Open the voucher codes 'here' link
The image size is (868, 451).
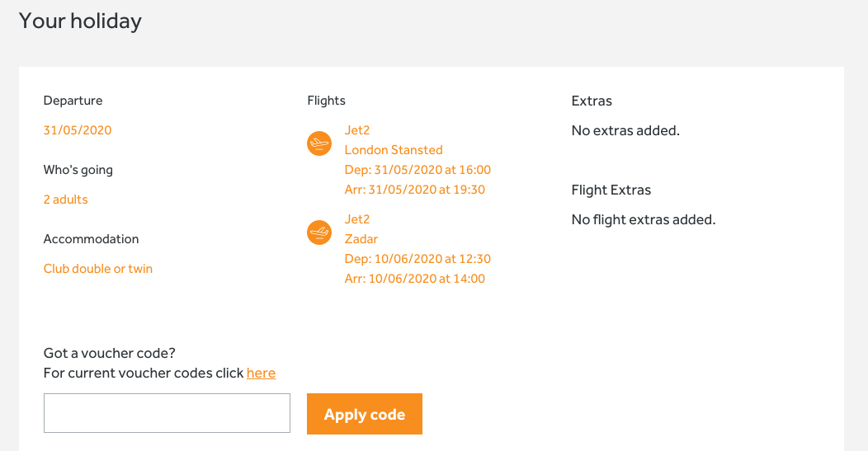(262, 373)
